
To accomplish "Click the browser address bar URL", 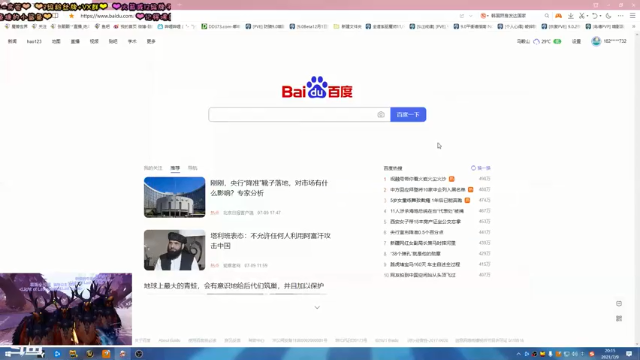I will click(107, 16).
